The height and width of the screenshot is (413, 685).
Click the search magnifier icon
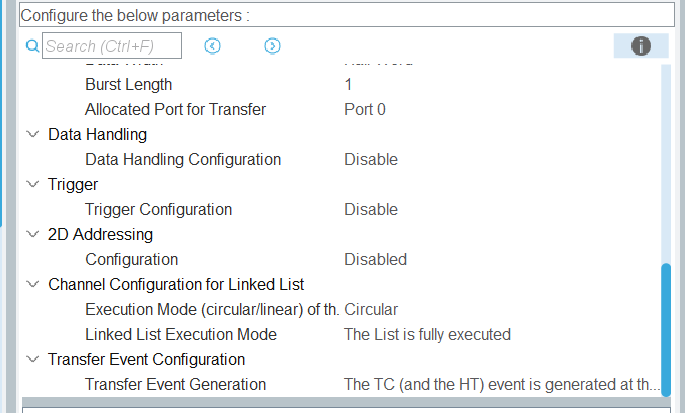click(x=32, y=46)
